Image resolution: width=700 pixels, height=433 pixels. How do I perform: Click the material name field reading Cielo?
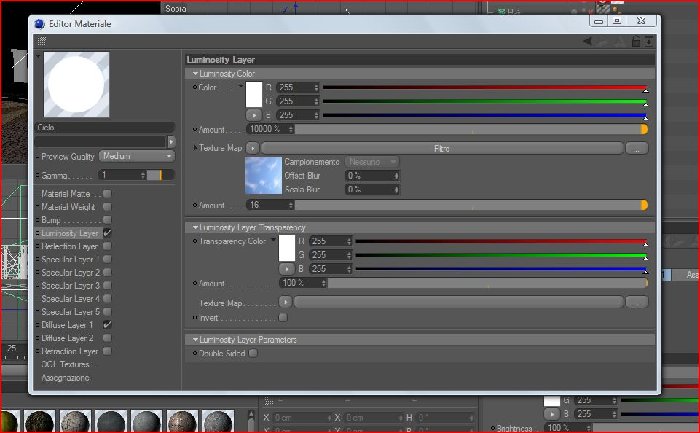(x=104, y=128)
